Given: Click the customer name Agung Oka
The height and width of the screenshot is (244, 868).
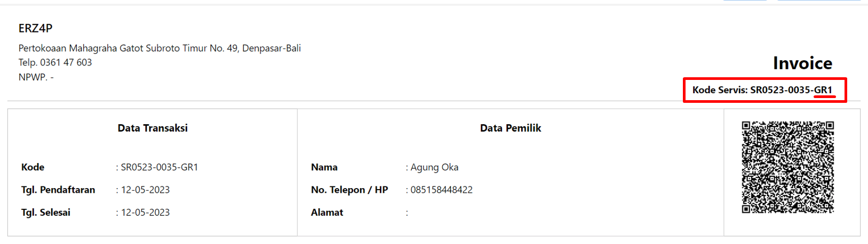Looking at the screenshot, I should (434, 167).
